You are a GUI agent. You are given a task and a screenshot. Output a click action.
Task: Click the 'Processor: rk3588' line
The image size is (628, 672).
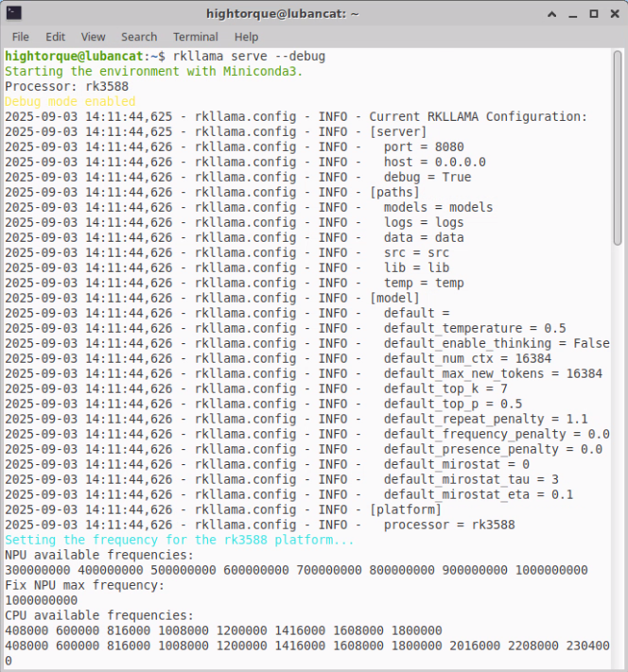[x=66, y=87]
